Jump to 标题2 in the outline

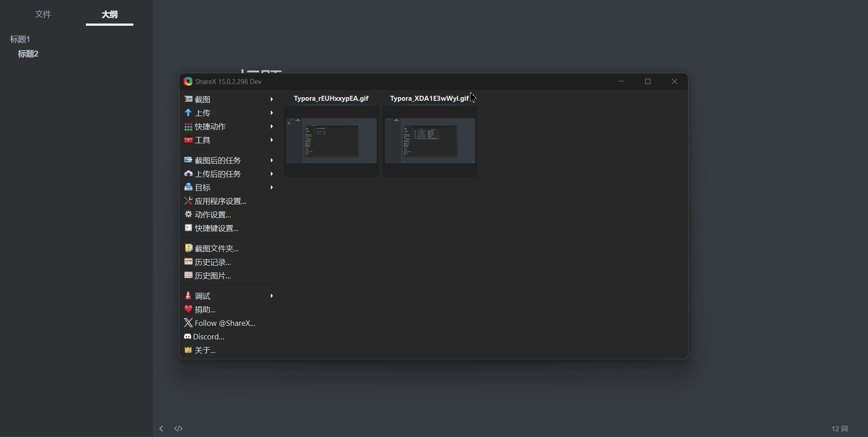point(28,54)
